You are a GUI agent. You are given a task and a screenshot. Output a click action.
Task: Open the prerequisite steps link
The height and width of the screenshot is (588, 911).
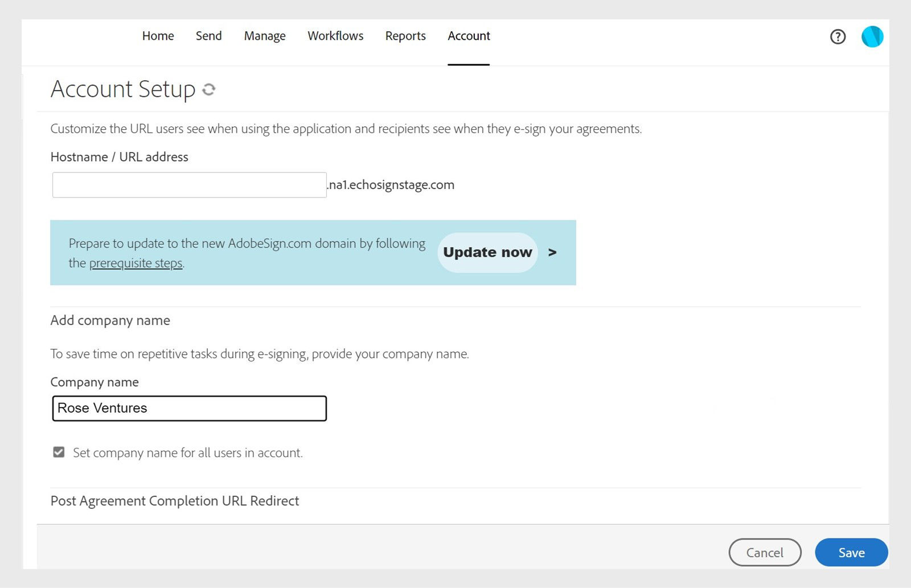click(136, 263)
